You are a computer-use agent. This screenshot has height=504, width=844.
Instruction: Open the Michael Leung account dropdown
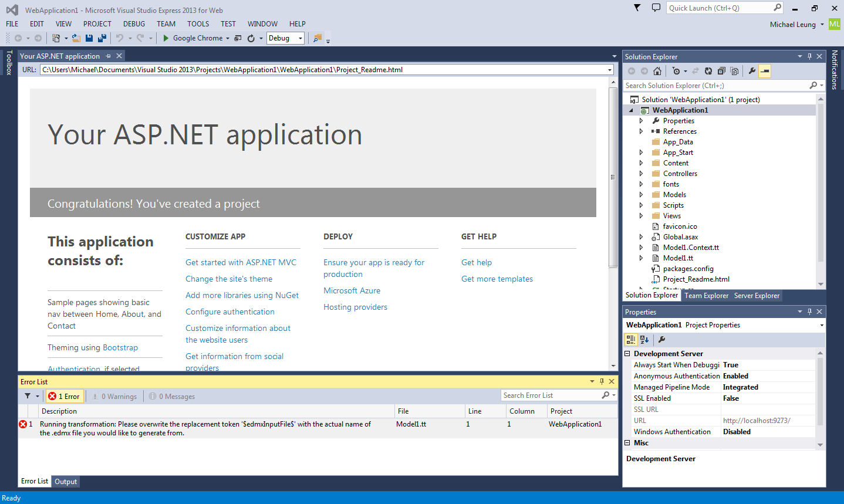(x=822, y=25)
